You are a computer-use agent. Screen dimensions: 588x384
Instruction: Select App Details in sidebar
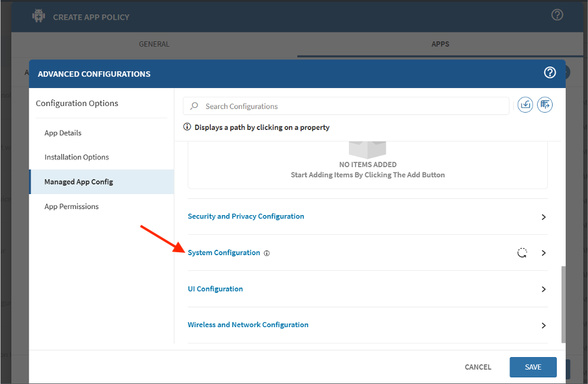63,133
